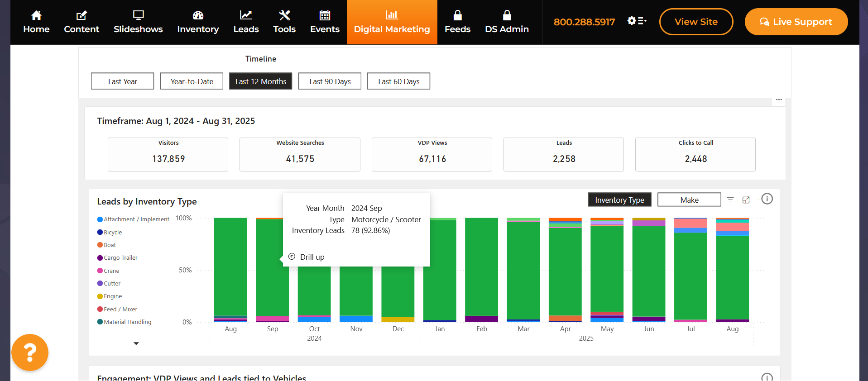Screen dimensions: 868x381
Task: Open the more options ellipsis menu
Action: (779, 100)
